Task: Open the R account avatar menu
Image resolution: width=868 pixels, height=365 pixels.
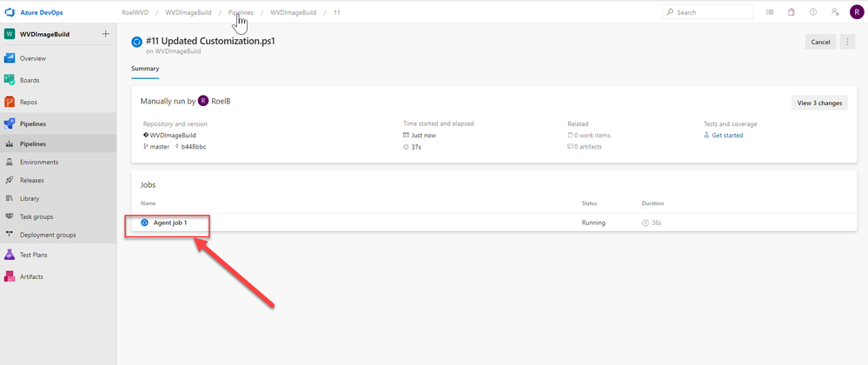Action: [857, 12]
